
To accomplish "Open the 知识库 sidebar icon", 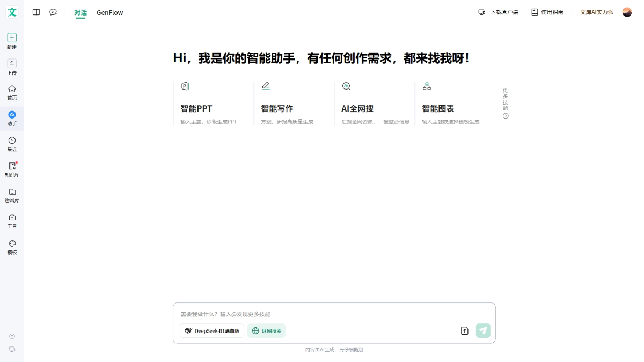I will 12,166.
